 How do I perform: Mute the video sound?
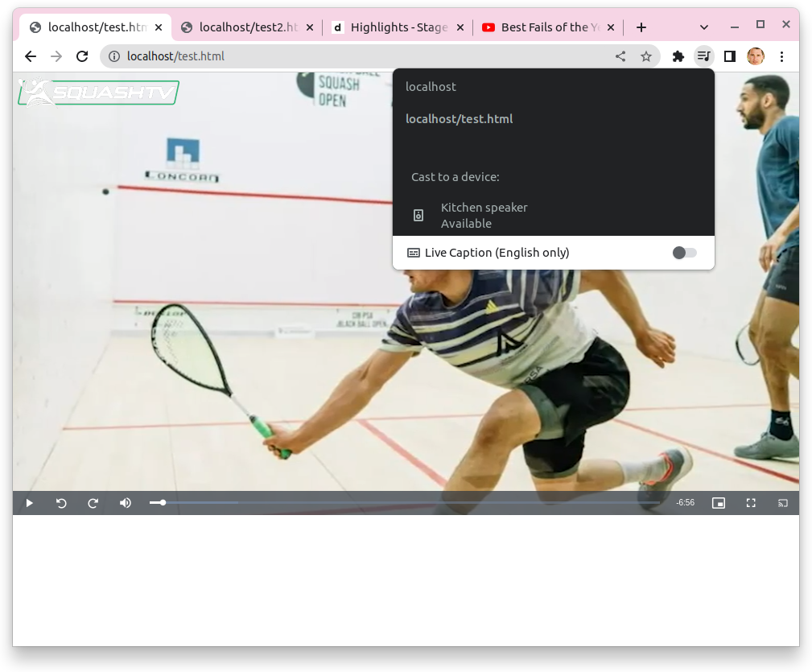125,502
